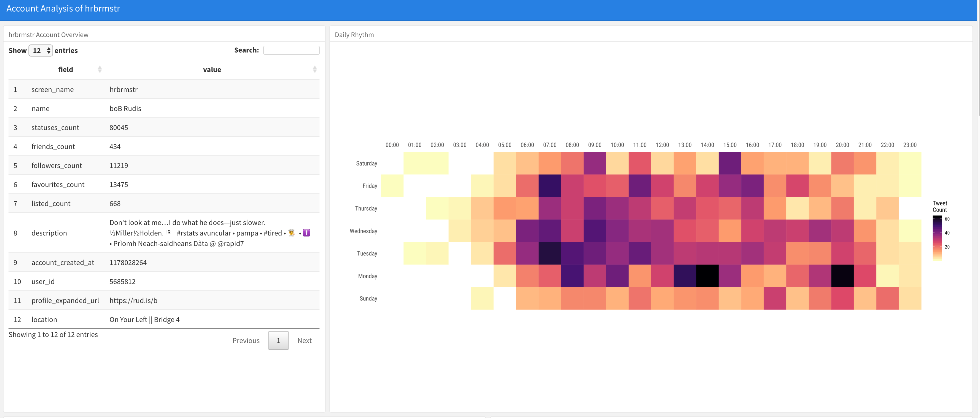Click the R icon in description
The width and height of the screenshot is (980, 418).
coord(169,233)
